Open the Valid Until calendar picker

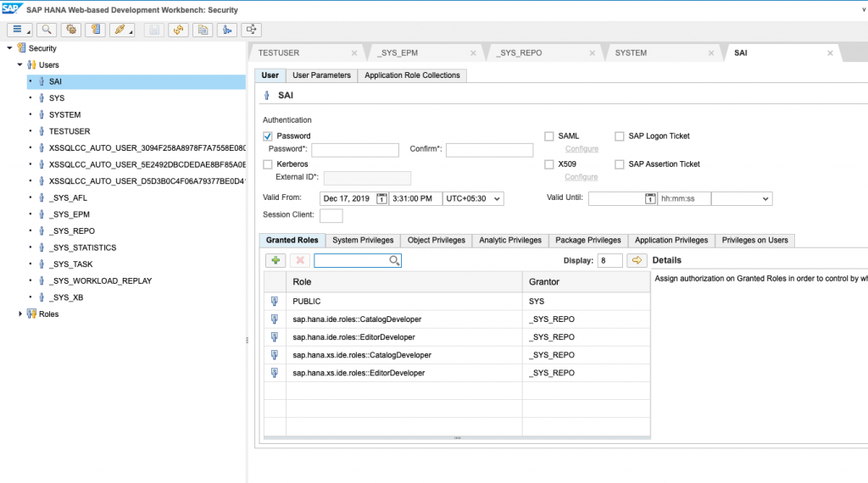pyautogui.click(x=650, y=198)
